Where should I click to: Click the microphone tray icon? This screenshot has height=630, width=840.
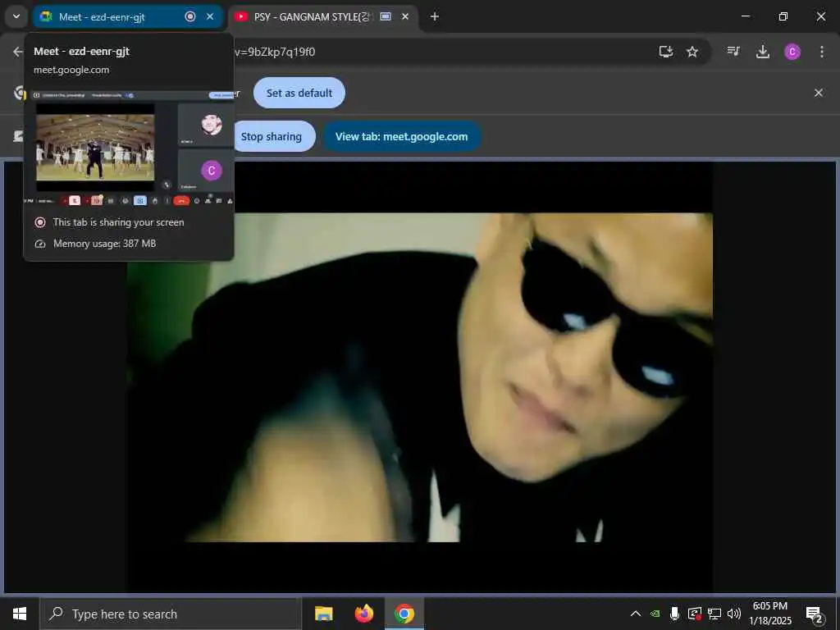point(675,614)
